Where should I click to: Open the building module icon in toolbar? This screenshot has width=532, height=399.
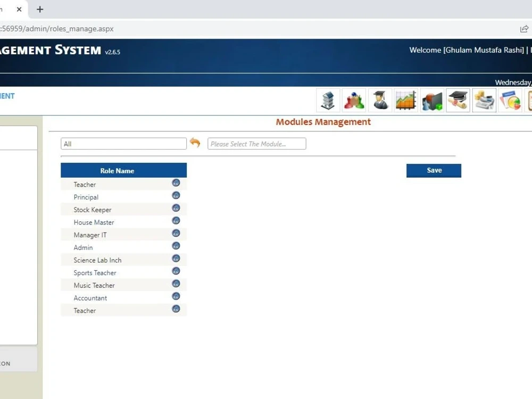click(x=328, y=101)
